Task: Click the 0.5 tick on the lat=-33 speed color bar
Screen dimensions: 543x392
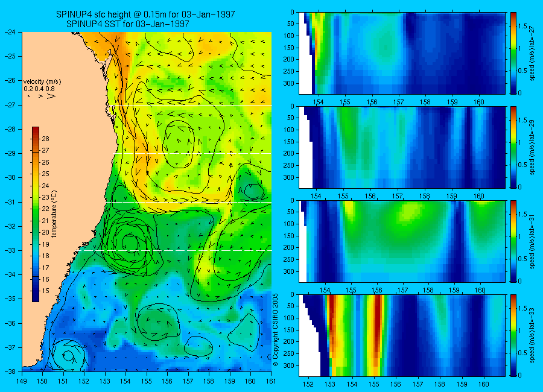Action: (x=522, y=353)
